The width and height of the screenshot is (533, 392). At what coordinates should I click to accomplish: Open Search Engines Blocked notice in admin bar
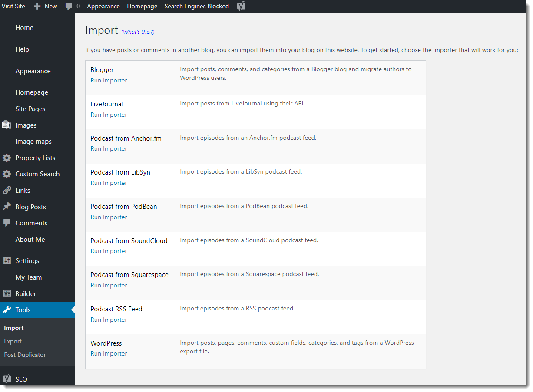[x=196, y=6]
